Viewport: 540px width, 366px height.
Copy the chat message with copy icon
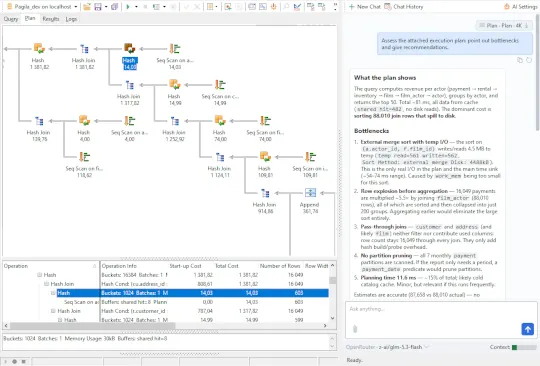520,60
